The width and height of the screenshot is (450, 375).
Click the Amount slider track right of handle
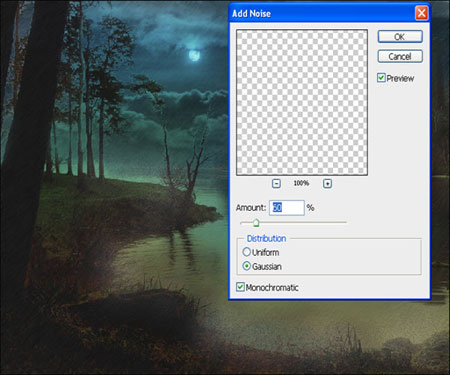pyautogui.click(x=303, y=222)
